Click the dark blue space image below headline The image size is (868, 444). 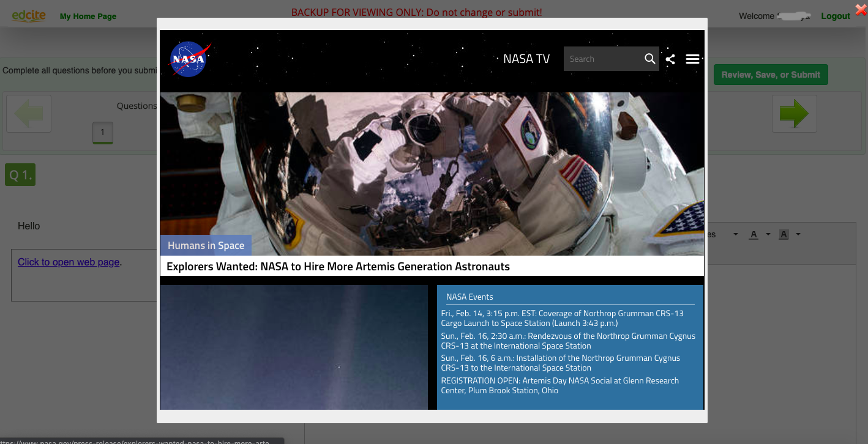point(294,347)
